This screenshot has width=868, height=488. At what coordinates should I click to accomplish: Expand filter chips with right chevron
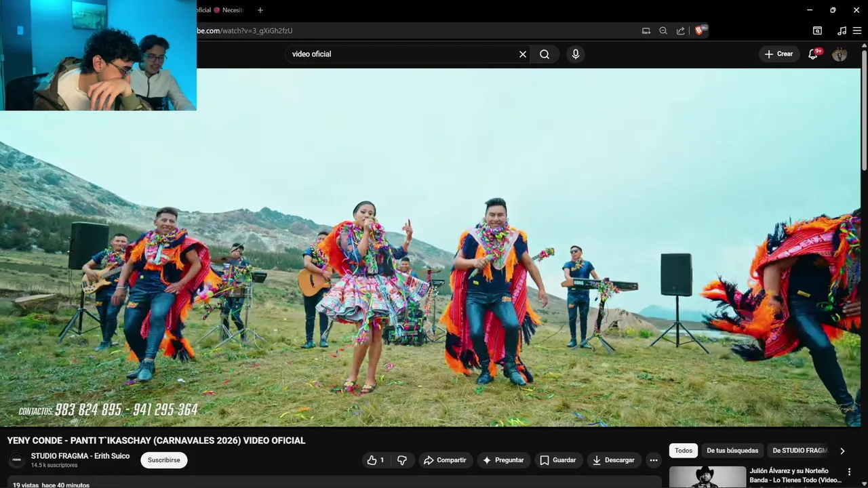tap(842, 451)
